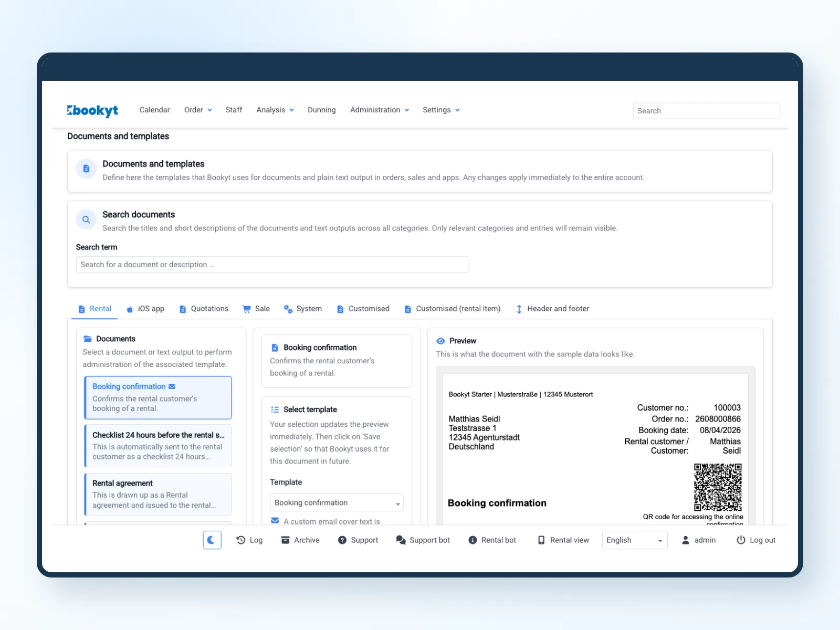The width and height of the screenshot is (840, 630).
Task: Open the English language selector
Action: click(635, 540)
